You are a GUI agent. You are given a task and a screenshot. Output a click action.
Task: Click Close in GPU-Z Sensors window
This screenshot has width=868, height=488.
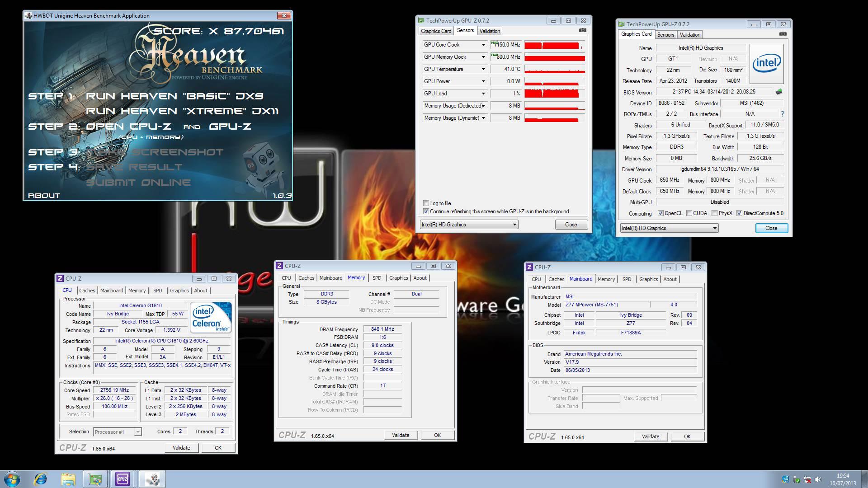click(x=571, y=225)
